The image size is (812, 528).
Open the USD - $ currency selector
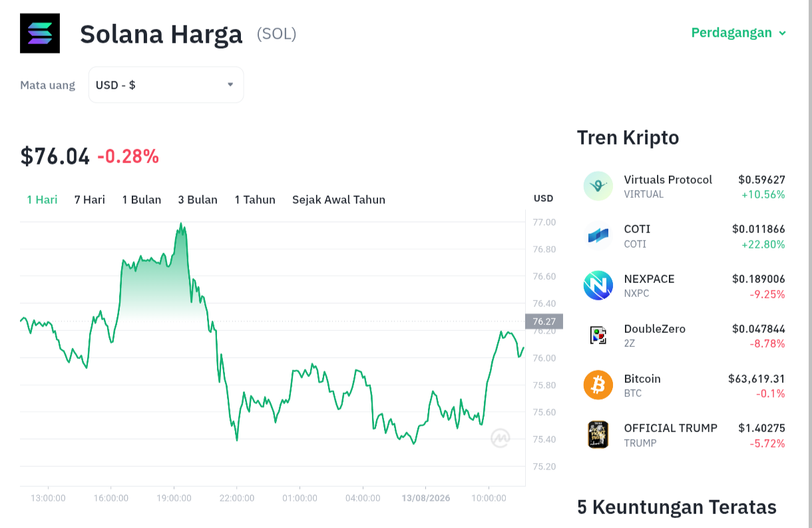(166, 85)
